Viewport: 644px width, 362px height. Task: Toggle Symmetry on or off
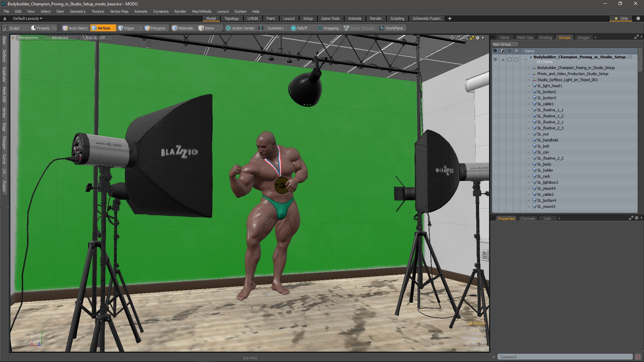[x=272, y=28]
